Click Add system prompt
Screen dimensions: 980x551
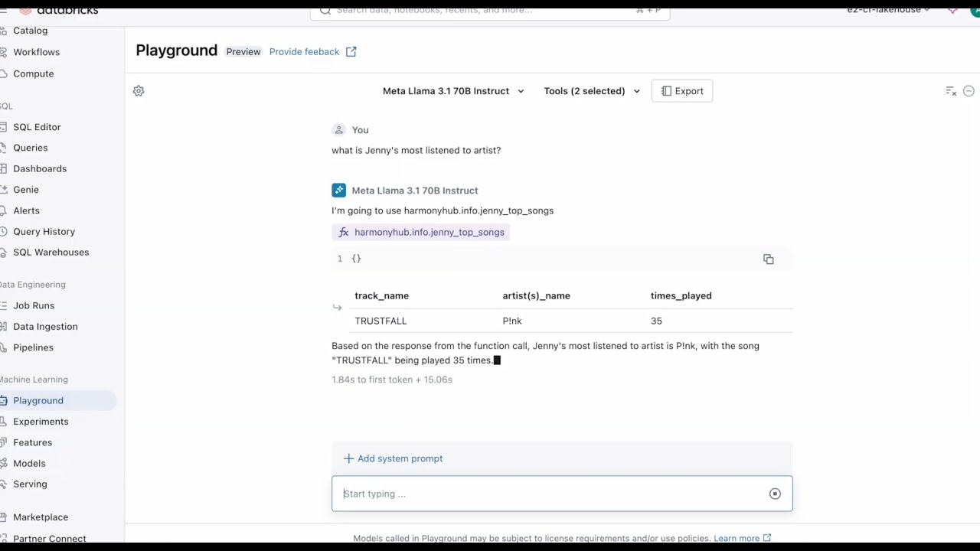pyautogui.click(x=393, y=458)
